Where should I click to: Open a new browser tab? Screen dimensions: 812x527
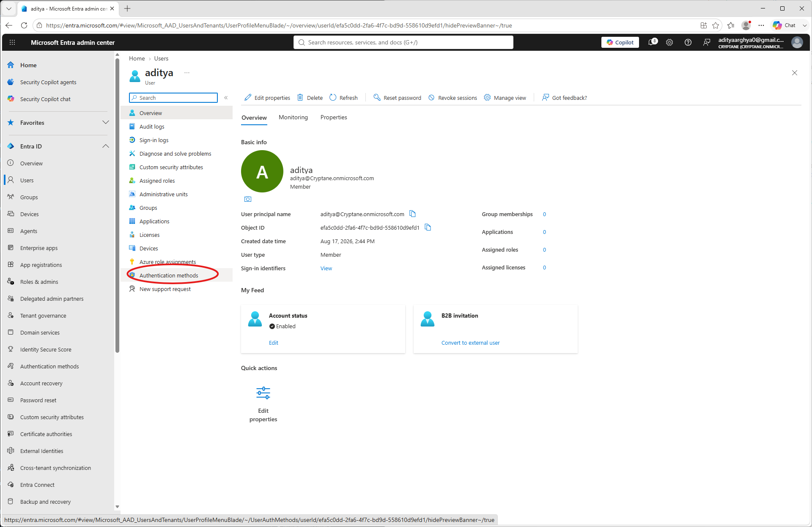point(127,8)
